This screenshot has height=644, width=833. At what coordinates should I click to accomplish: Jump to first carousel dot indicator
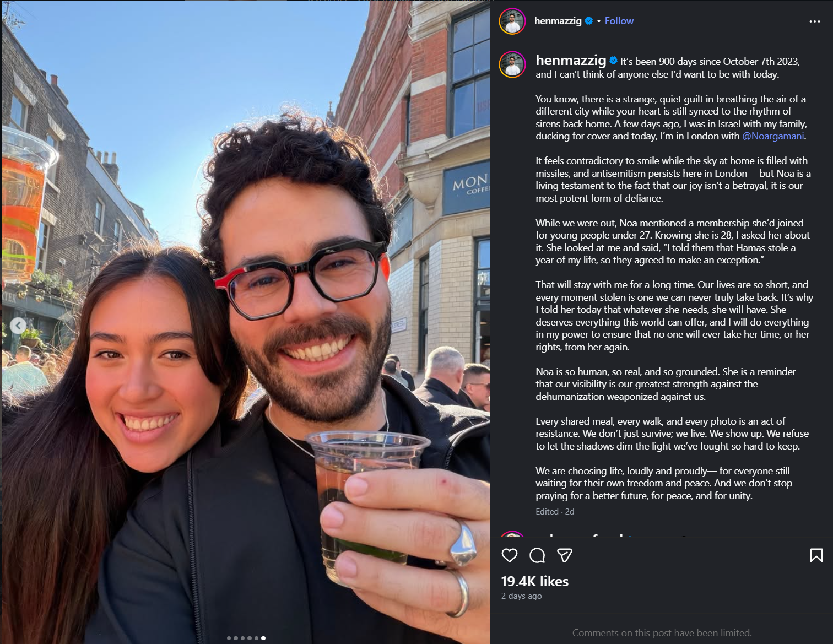[229, 638]
